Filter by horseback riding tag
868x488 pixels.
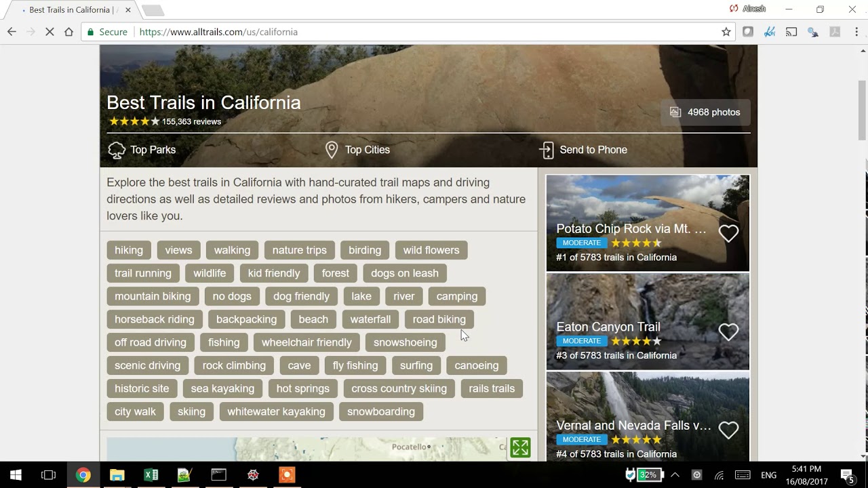tap(155, 319)
